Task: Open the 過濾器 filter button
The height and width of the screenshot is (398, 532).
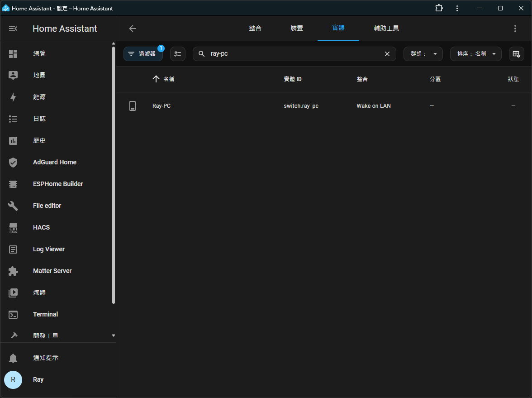Action: (143, 54)
